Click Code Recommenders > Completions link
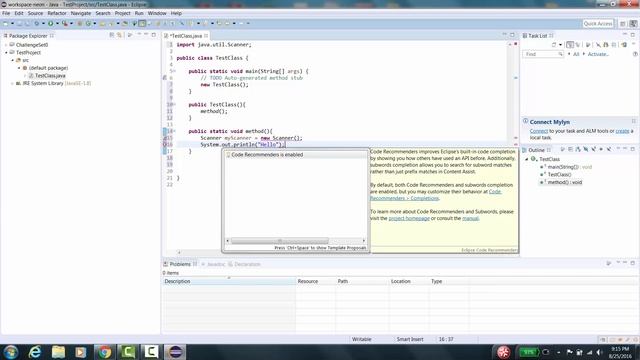This screenshot has width=640, height=360. (436, 195)
